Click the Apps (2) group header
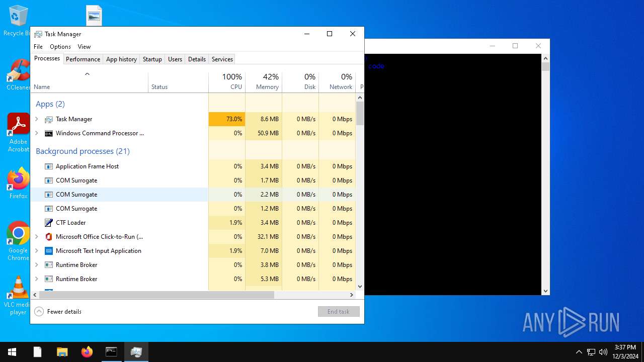This screenshot has width=644, height=362. coord(50,104)
